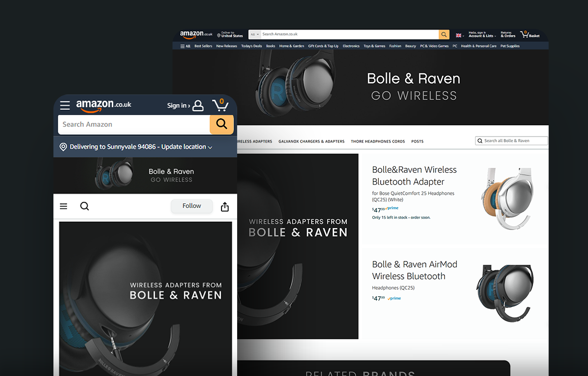The image size is (588, 376).
Task: Expand the Update location chevron
Action: (x=210, y=147)
